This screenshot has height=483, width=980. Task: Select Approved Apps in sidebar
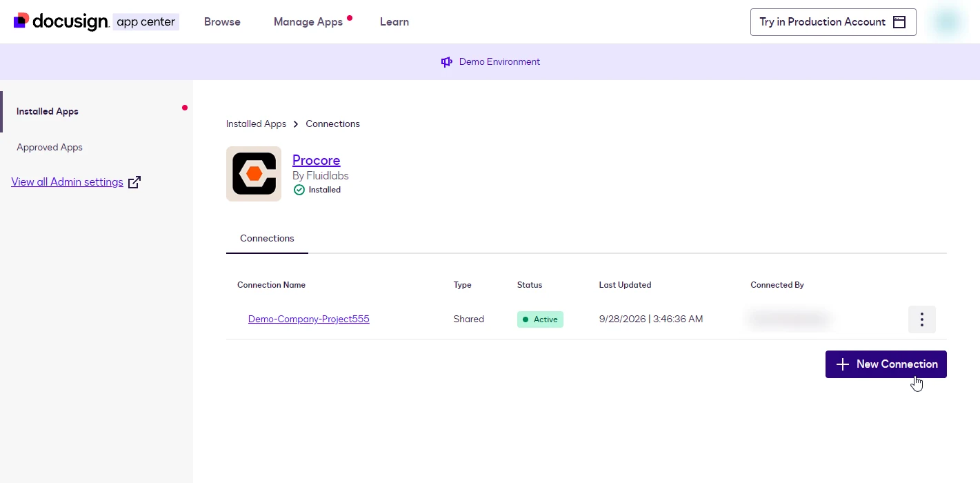(50, 147)
